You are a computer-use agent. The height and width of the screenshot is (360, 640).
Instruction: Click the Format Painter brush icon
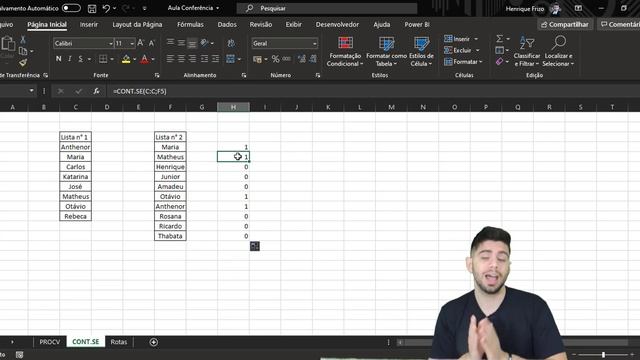[23, 62]
